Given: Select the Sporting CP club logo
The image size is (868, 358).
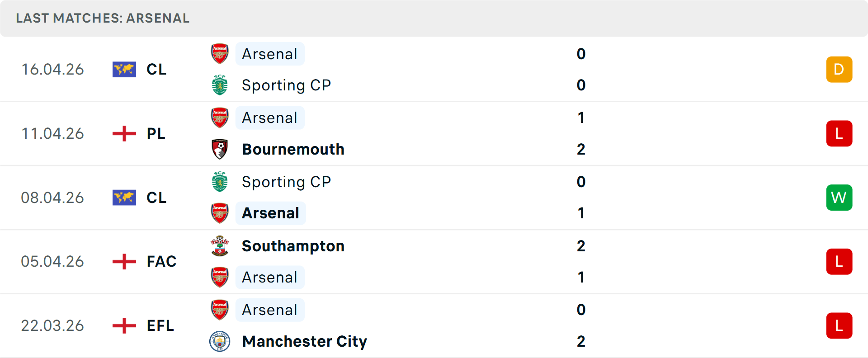Looking at the screenshot, I should [x=220, y=85].
